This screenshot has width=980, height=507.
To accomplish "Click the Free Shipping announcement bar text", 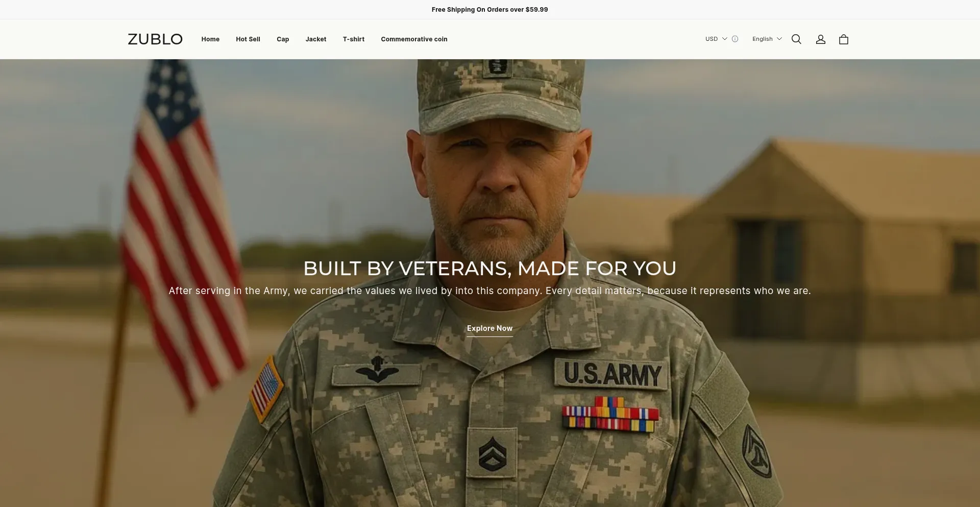I will click(490, 10).
